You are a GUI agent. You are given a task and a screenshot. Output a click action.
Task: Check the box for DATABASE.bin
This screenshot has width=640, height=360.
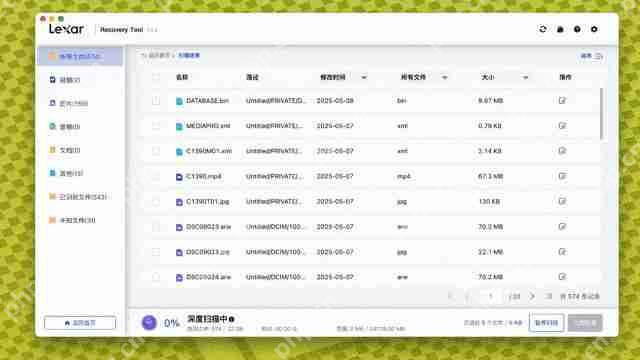[156, 100]
